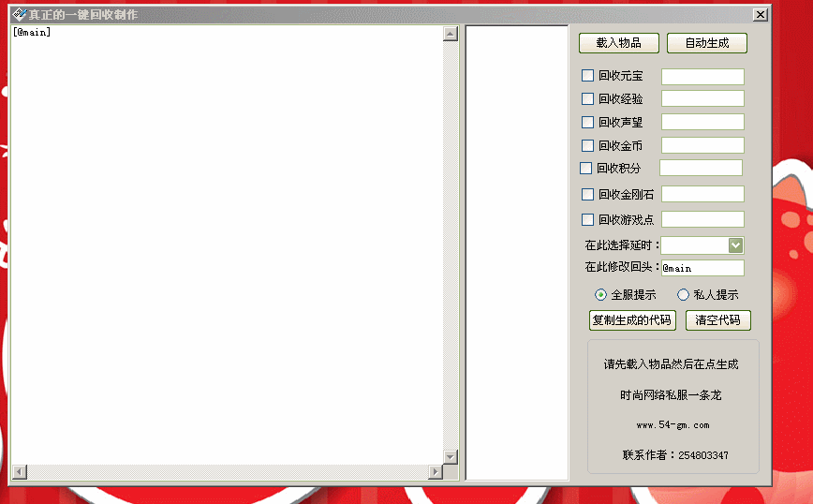The width and height of the screenshot is (813, 504).
Task: Click the app icon in the title bar
Action: point(19,15)
